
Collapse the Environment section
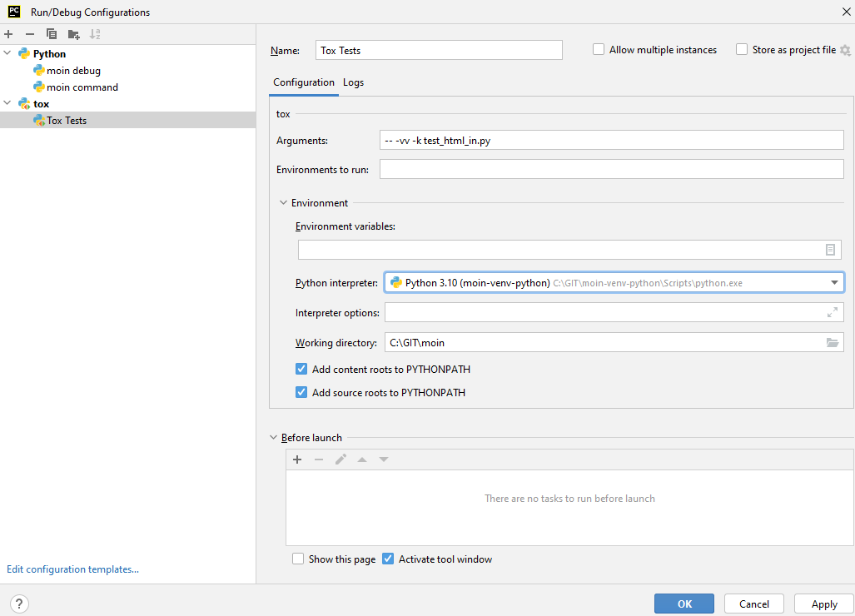(283, 203)
